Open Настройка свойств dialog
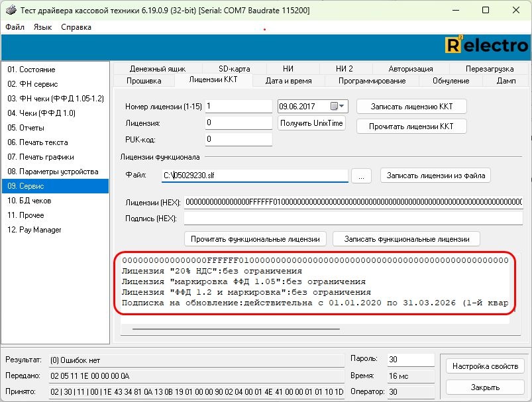Viewport: 532px width, 402px height. pyautogui.click(x=484, y=366)
